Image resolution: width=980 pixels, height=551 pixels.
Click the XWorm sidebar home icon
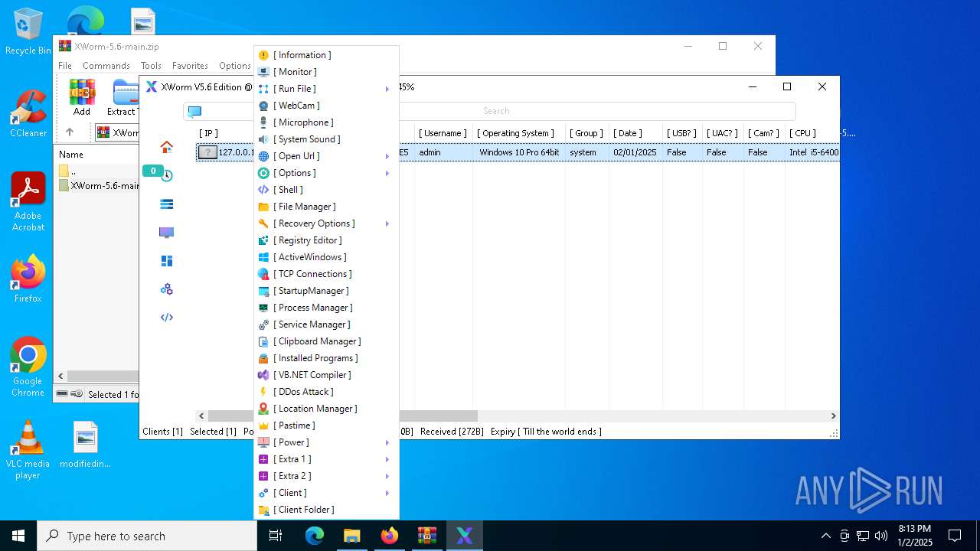(166, 147)
